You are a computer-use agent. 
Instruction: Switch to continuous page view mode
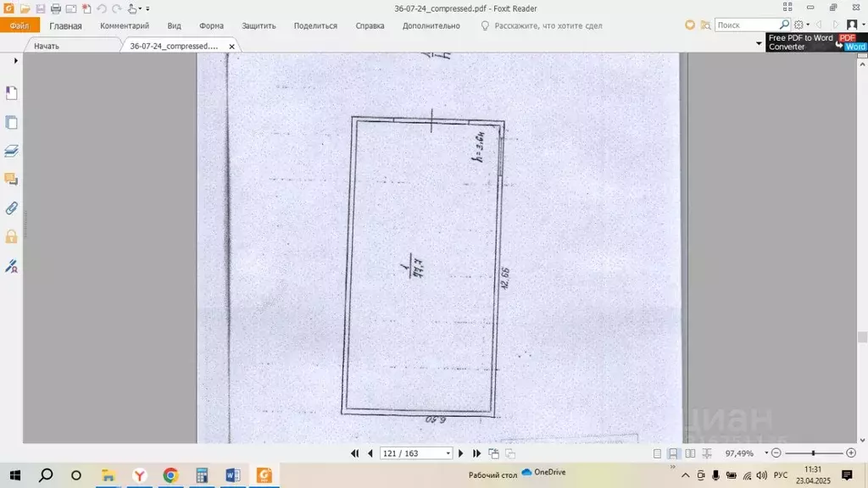(673, 454)
